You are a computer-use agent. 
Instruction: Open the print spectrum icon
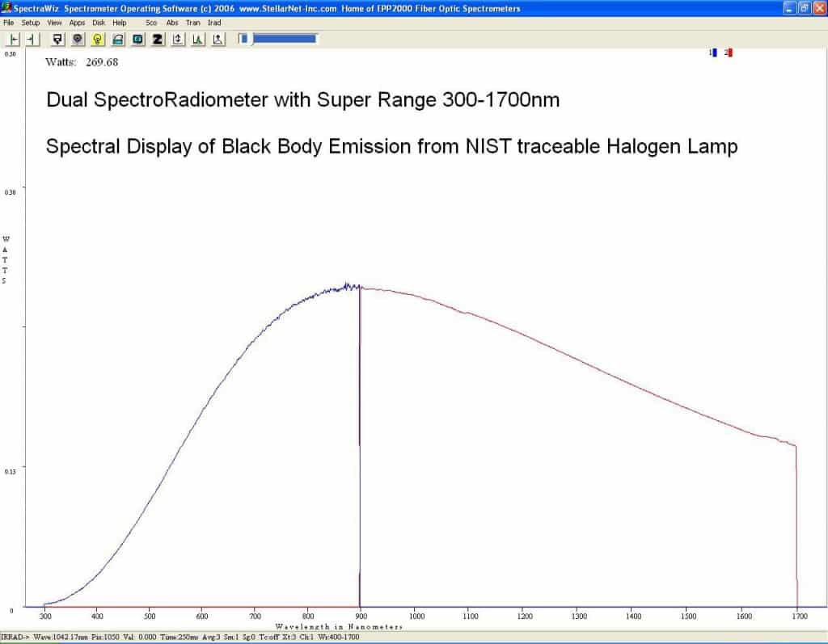point(116,40)
